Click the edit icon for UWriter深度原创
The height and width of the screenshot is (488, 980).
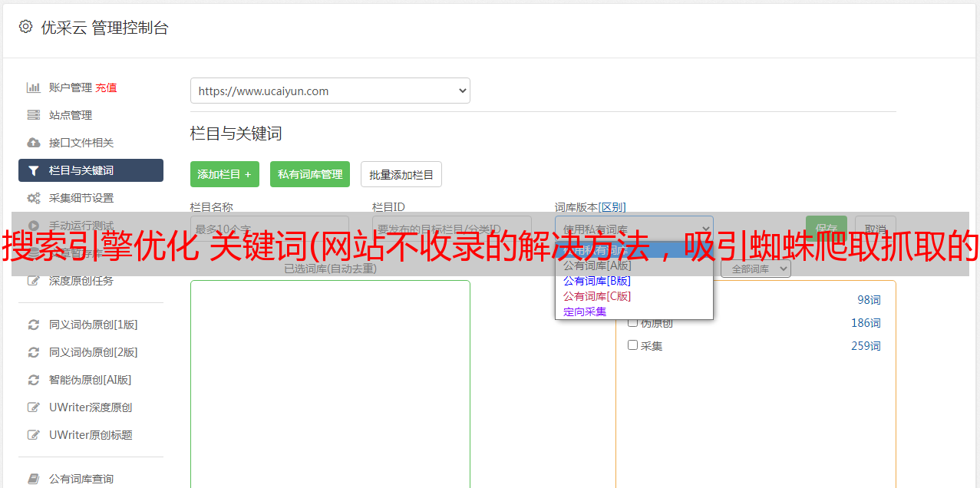pos(33,407)
